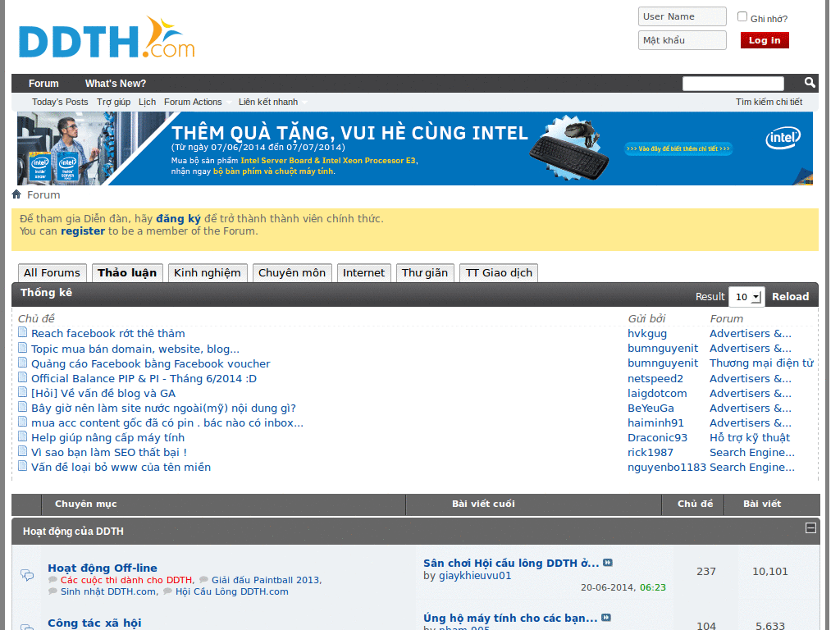Open the Result count dropdown

coord(747,297)
